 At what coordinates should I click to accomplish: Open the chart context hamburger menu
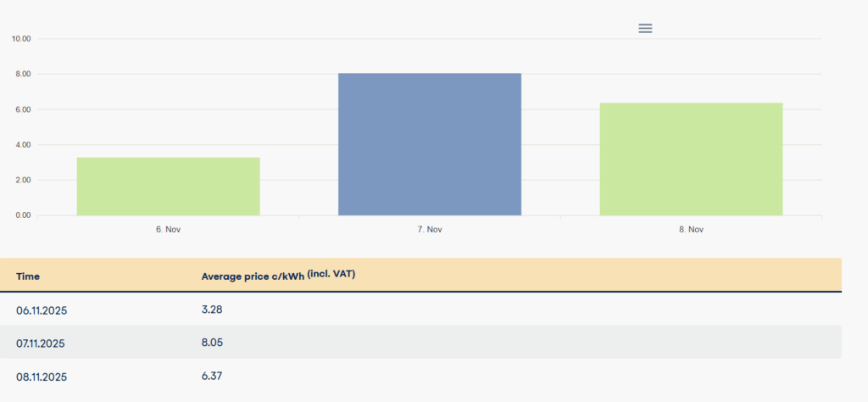(x=645, y=28)
